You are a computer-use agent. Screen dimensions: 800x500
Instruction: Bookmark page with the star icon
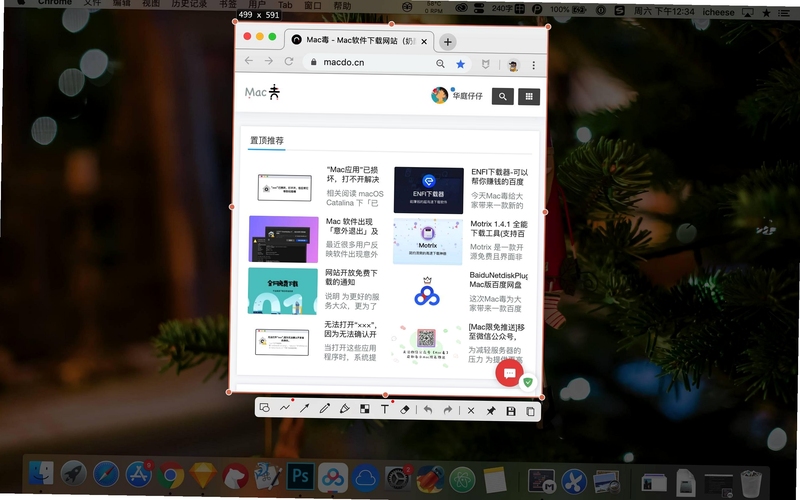point(461,64)
